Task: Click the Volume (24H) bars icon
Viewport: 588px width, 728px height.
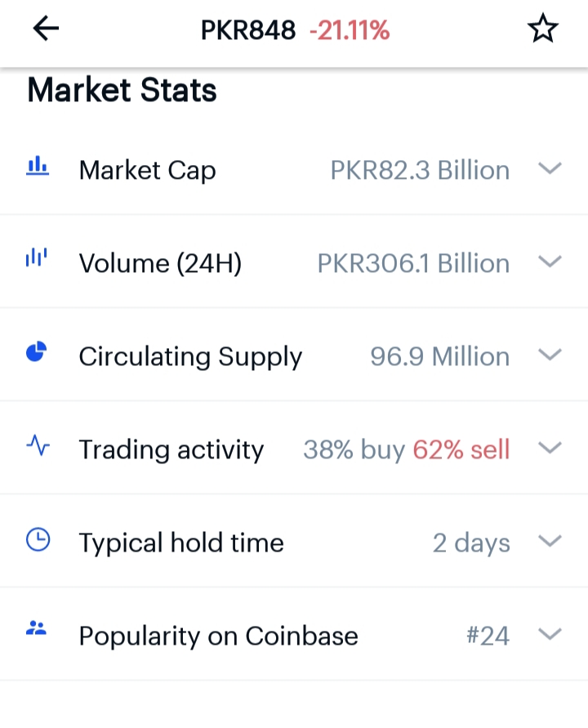Action: (37, 259)
